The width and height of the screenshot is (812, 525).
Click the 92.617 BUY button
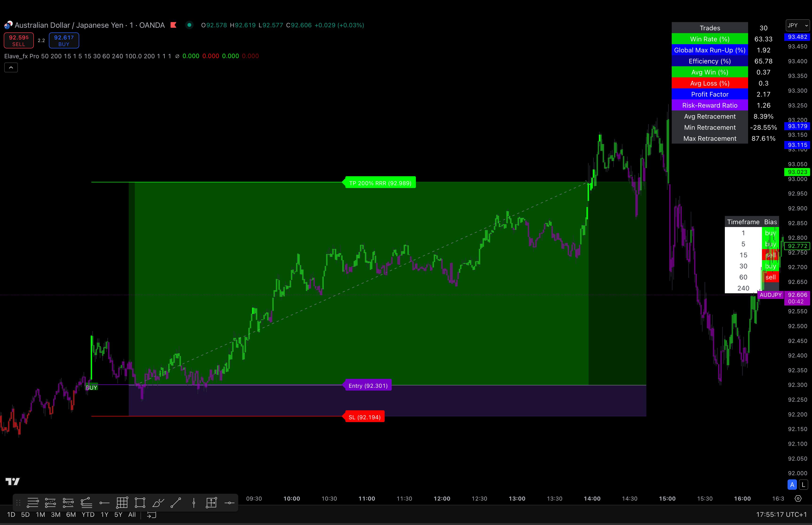tap(64, 40)
